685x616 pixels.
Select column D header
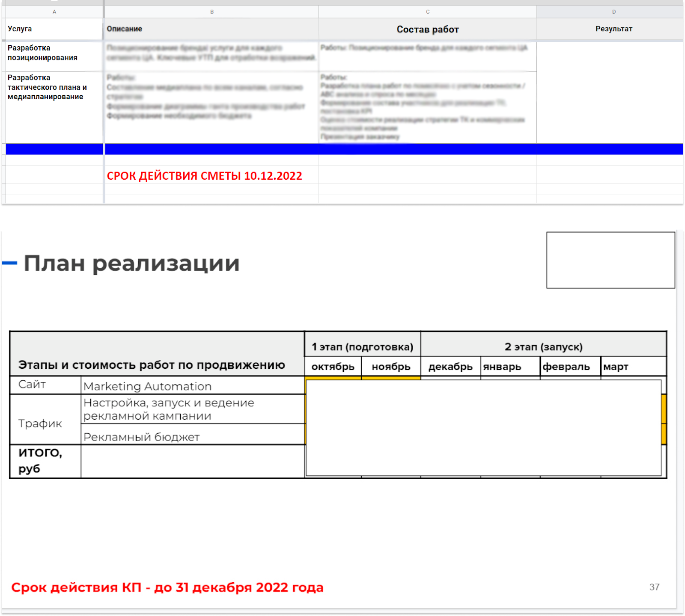[614, 12]
